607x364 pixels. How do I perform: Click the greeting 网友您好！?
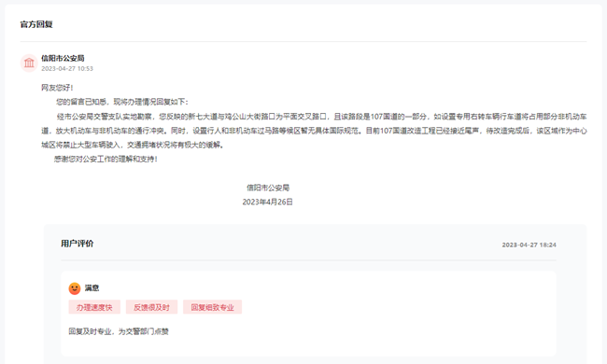click(57, 88)
